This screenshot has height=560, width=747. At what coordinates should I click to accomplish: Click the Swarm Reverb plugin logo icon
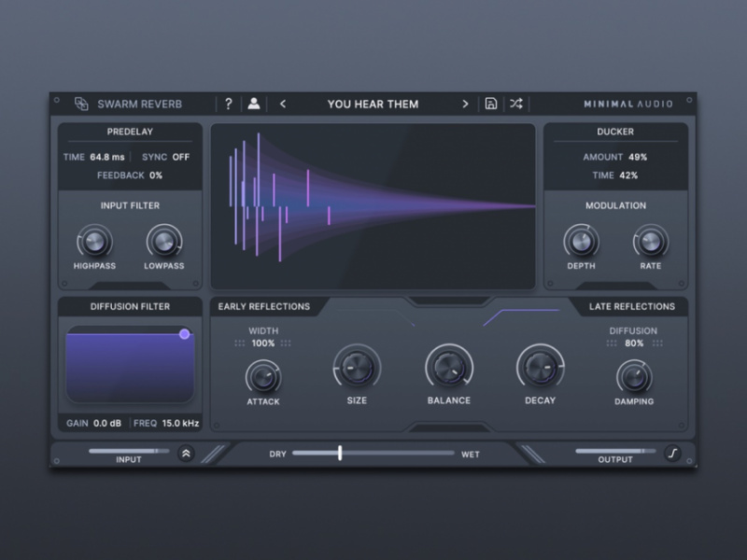pos(79,104)
